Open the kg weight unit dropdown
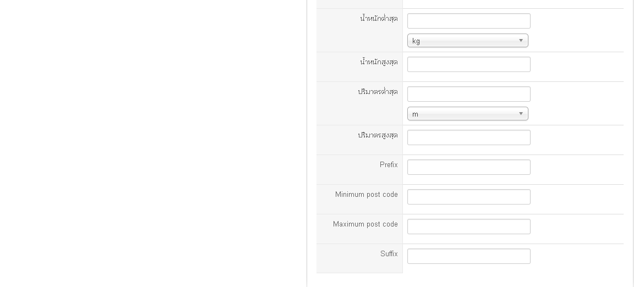This screenshot has height=287, width=644. 467,41
